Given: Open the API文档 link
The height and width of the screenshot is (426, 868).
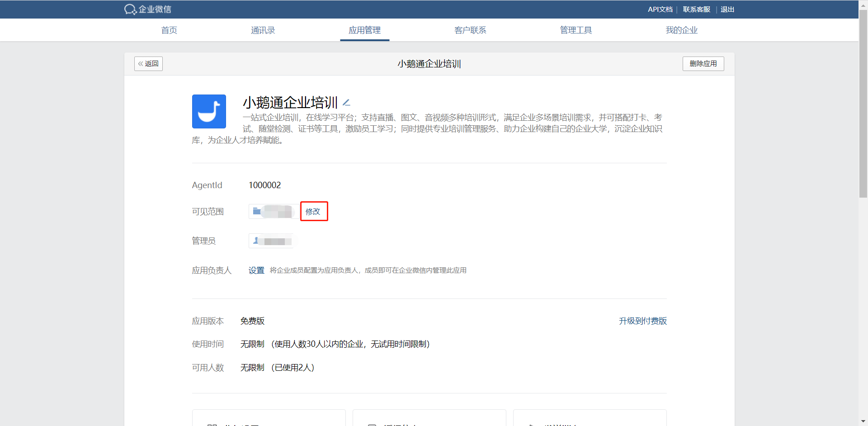Looking at the screenshot, I should (660, 9).
